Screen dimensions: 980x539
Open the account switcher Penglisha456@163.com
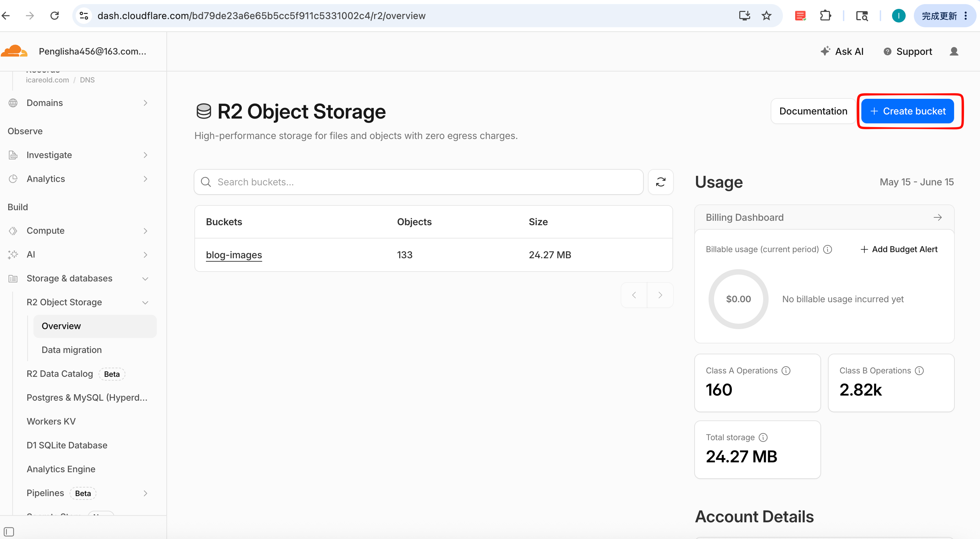tap(92, 51)
